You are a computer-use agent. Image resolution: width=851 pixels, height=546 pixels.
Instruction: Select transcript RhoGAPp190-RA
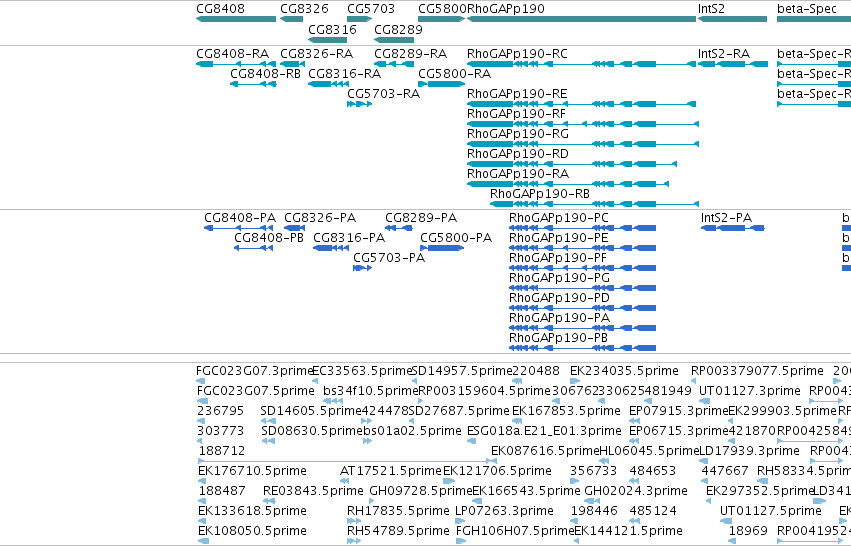click(x=568, y=185)
